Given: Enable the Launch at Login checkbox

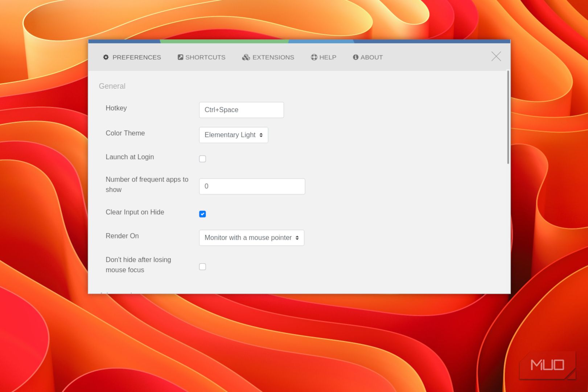Looking at the screenshot, I should (x=202, y=159).
